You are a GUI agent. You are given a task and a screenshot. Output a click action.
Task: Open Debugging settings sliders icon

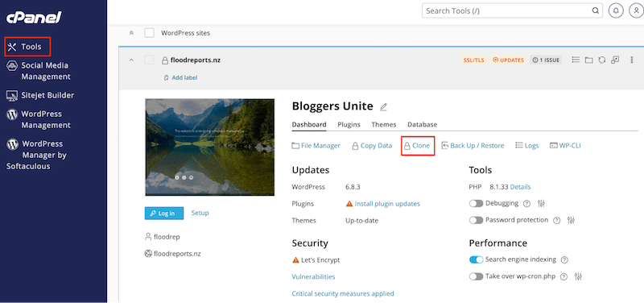click(541, 204)
